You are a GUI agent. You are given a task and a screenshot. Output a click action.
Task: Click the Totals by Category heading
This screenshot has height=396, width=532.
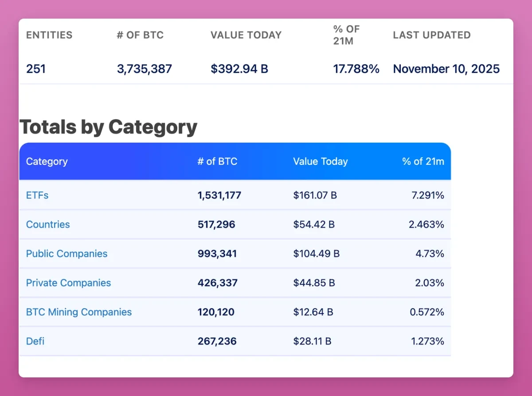[x=109, y=127]
